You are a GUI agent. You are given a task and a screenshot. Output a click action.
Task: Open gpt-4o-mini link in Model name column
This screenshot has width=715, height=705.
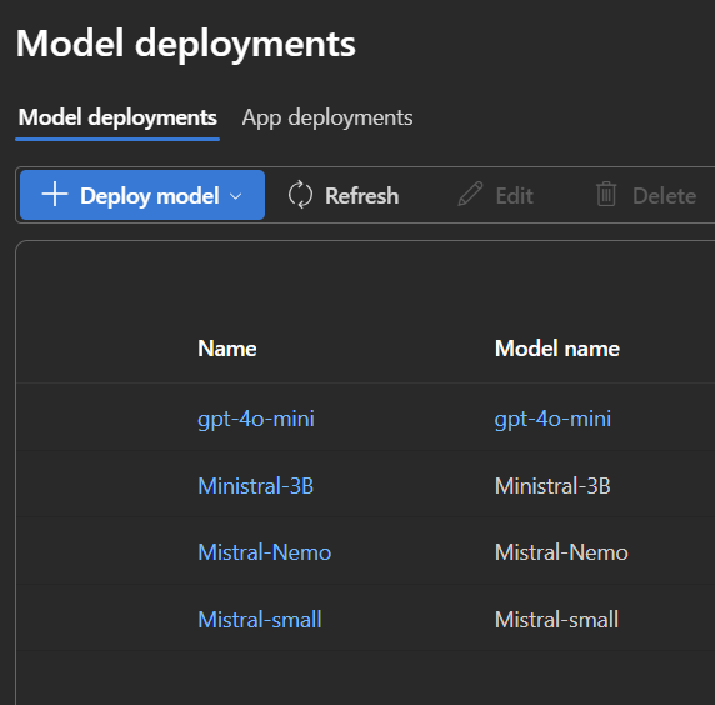pos(553,419)
